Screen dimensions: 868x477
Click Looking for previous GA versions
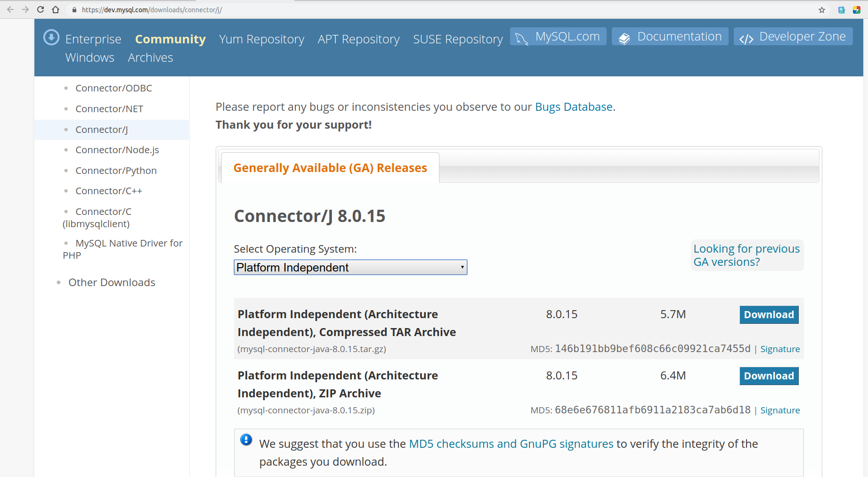[746, 255]
